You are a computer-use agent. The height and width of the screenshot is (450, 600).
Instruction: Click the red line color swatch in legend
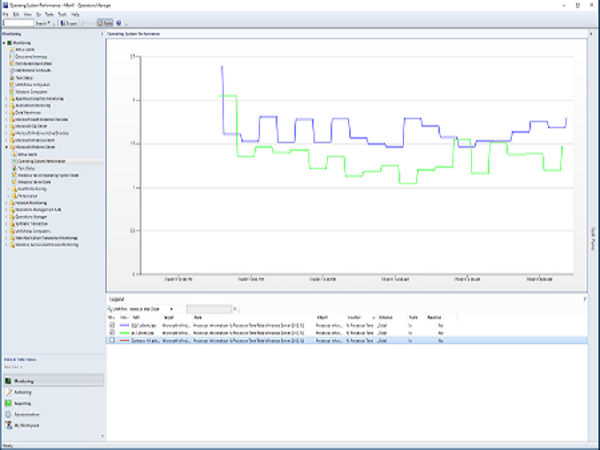tap(125, 340)
